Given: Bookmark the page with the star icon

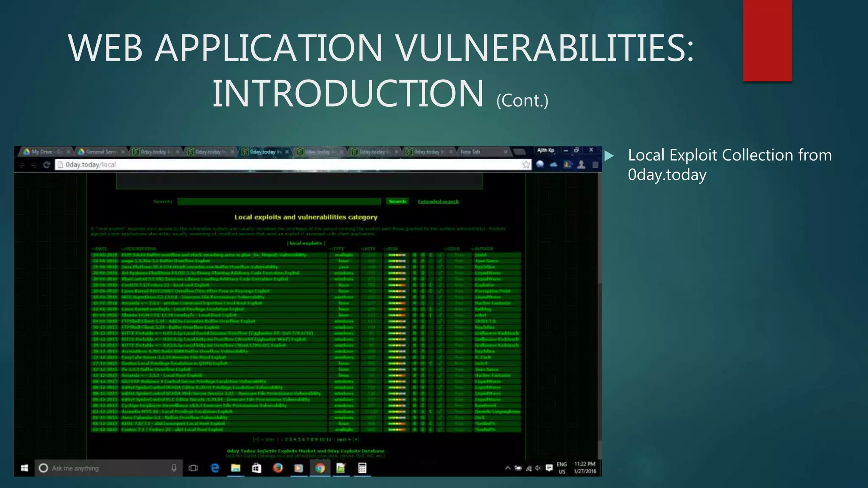Looking at the screenshot, I should (x=526, y=165).
